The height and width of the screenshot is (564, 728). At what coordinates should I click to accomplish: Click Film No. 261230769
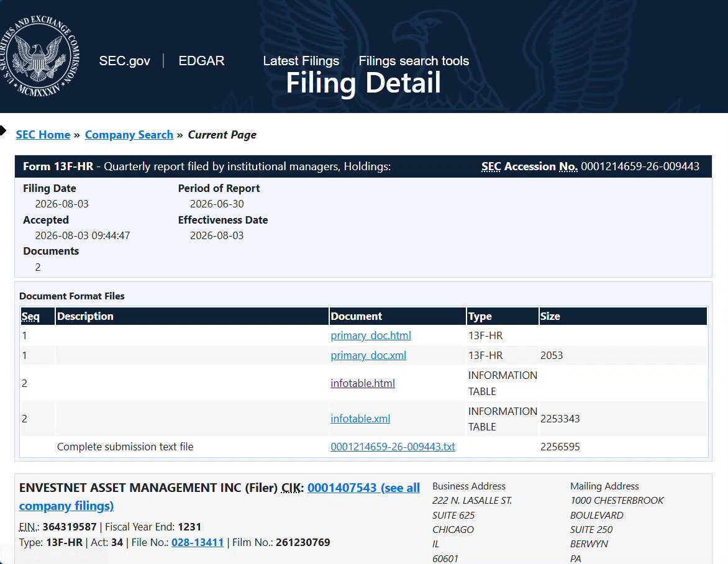(303, 542)
